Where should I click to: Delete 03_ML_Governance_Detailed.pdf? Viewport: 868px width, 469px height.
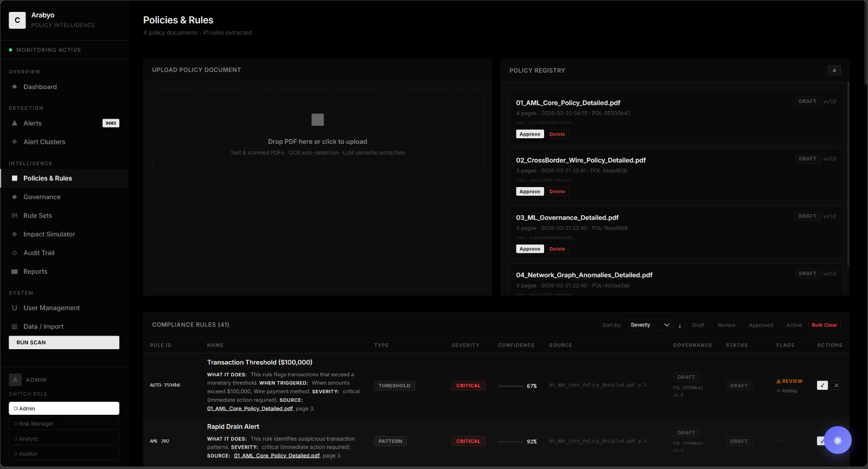pyautogui.click(x=557, y=249)
